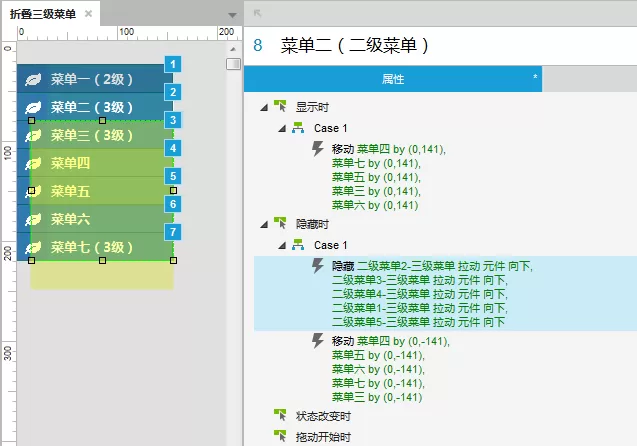The height and width of the screenshot is (446, 637).
Task: Select the 菜单四 menu item
Action: (95, 162)
